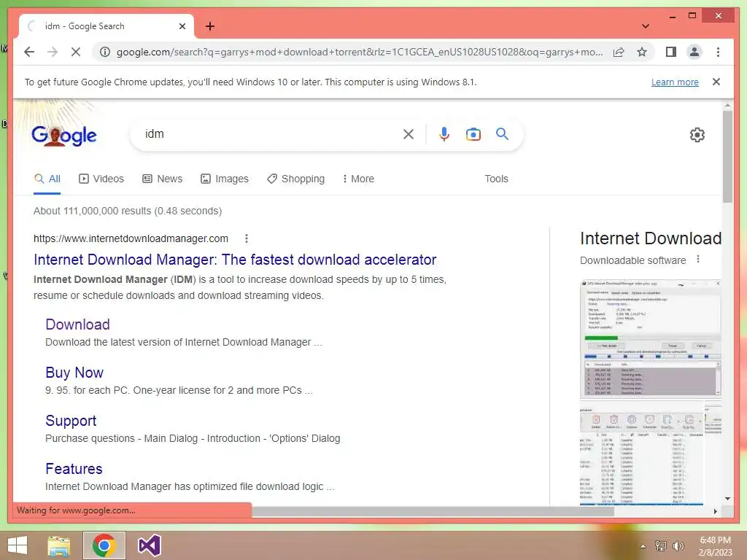Switch to Videos results
The image size is (747, 560).
101,179
